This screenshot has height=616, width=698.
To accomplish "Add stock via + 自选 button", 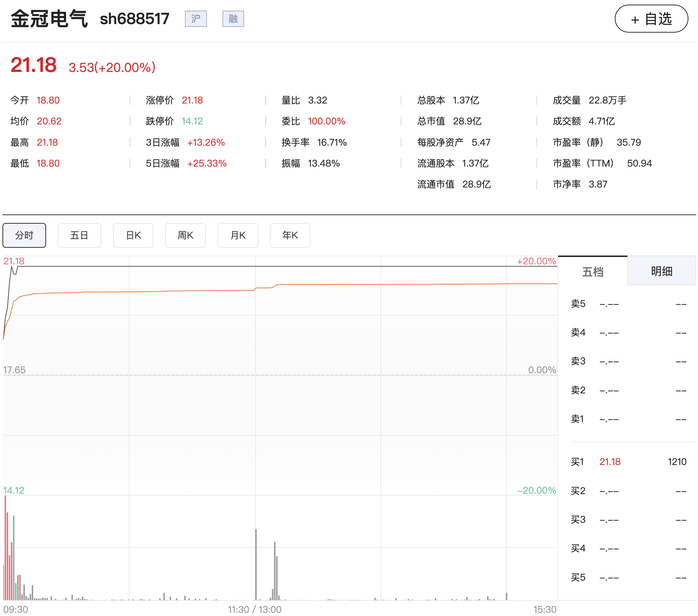I will tap(651, 19).
